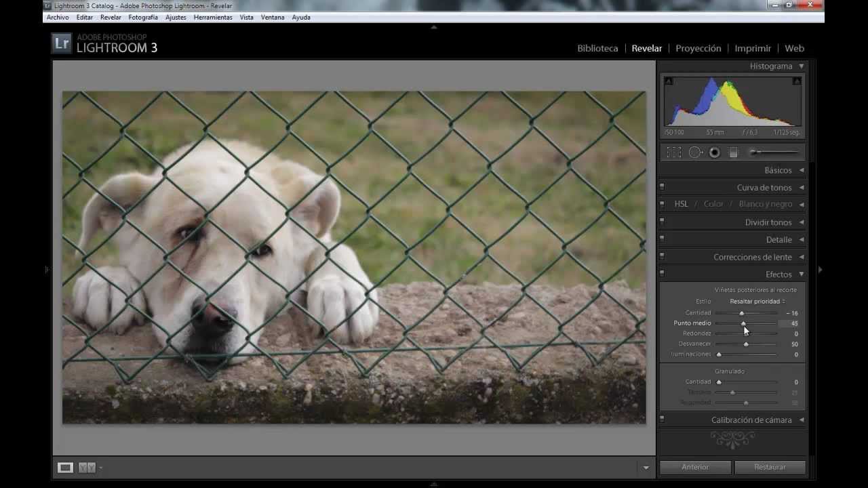Open the Vista menu
The width and height of the screenshot is (868, 488).
point(247,18)
